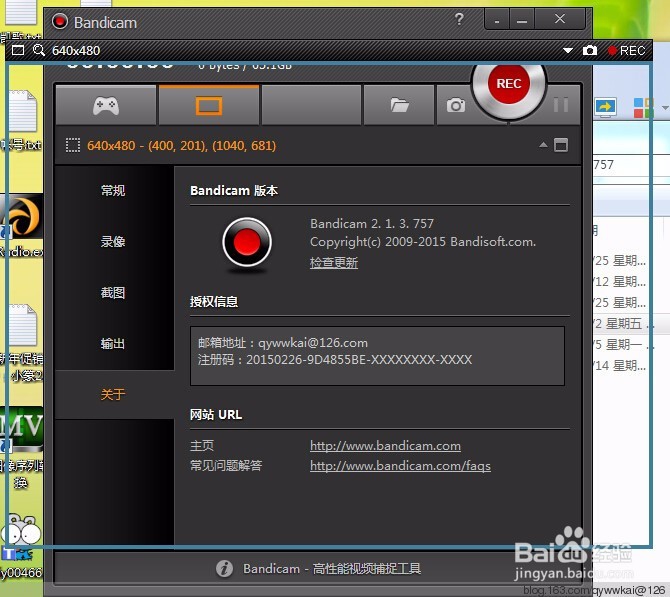
Task: Click the dashed rectangle selection icon
Action: 73,145
